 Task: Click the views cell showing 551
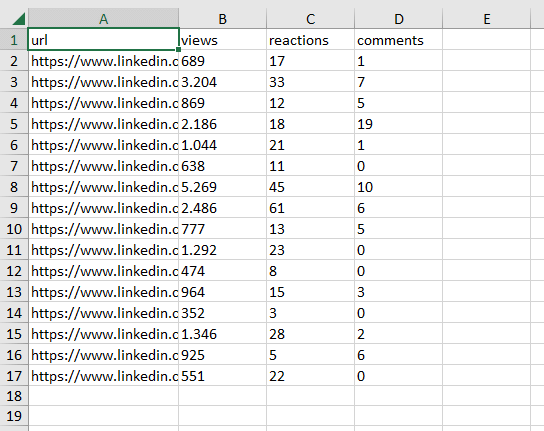[222, 376]
